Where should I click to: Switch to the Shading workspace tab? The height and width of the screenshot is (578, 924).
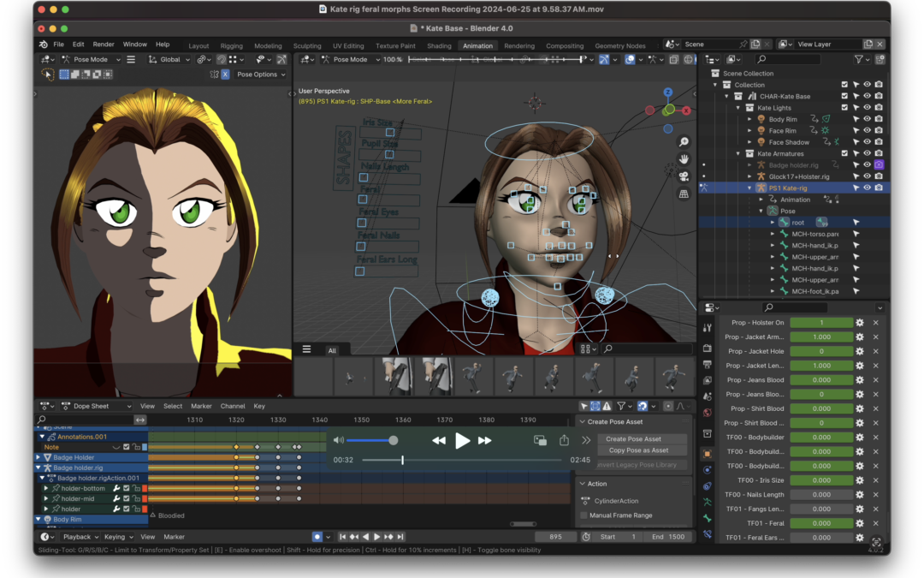(x=439, y=46)
